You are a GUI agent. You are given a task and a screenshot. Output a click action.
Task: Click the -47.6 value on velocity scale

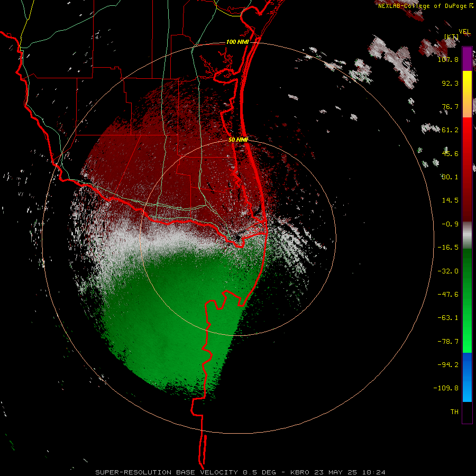448,295
